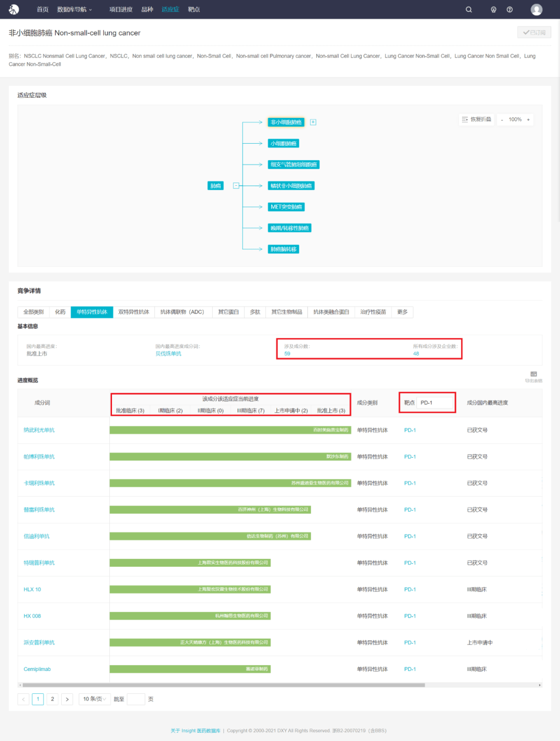Open 项目进度 in the top navigation
This screenshot has width=560, height=741.
pos(121,9)
